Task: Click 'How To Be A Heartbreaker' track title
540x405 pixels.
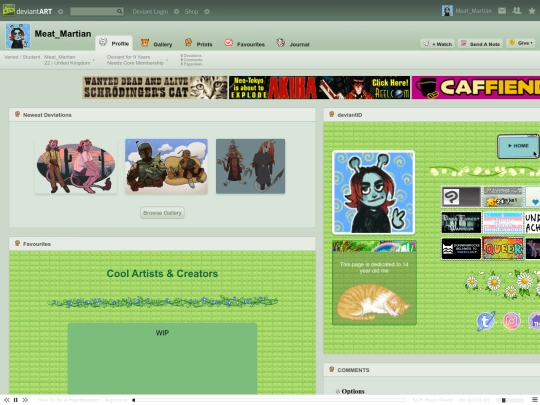Action: pos(82,400)
